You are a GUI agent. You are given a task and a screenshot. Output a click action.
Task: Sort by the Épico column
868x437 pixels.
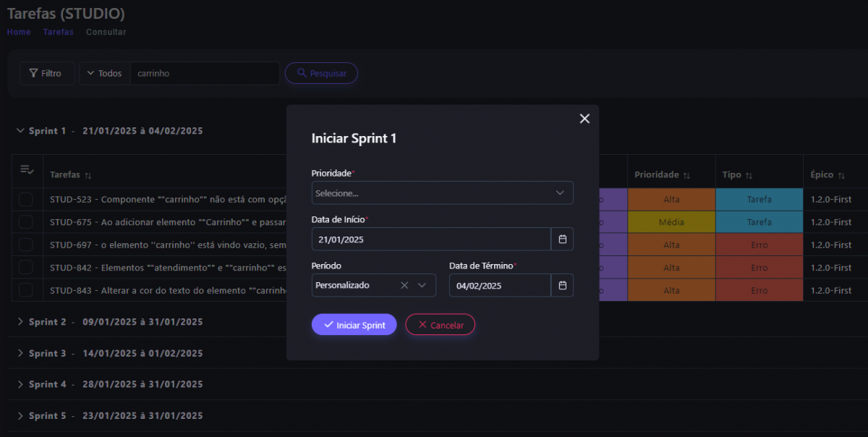pyautogui.click(x=841, y=175)
